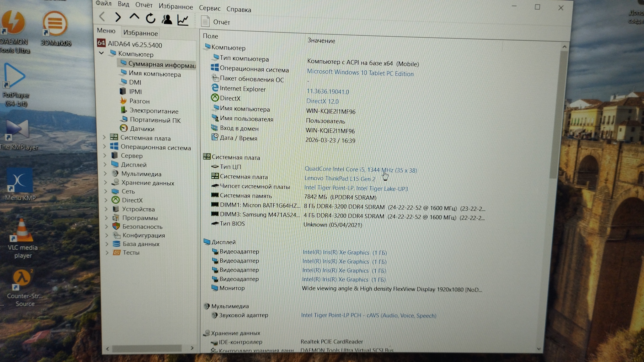This screenshot has width=644, height=362.
Task: Expand the Системная плата tree node
Action: (x=104, y=137)
